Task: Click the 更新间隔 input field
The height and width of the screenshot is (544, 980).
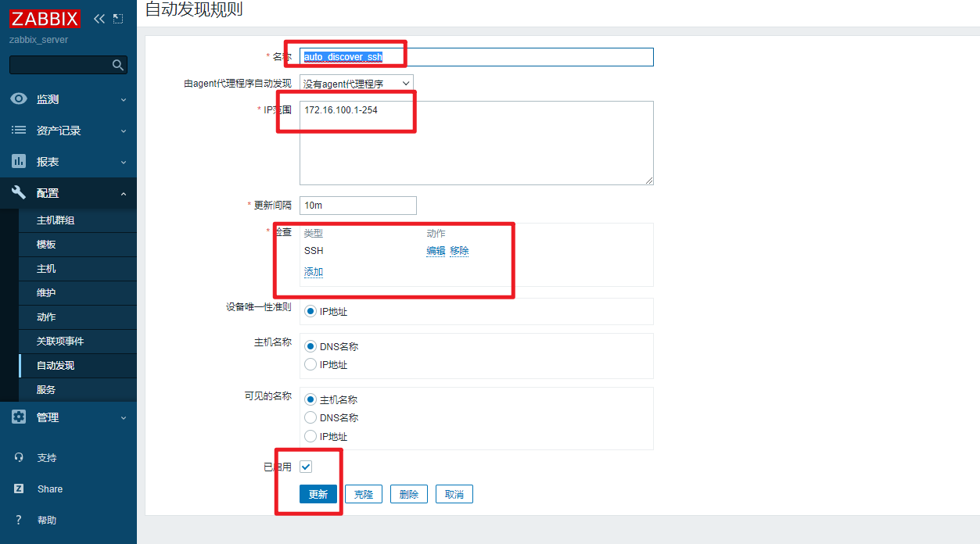Action: click(x=357, y=206)
